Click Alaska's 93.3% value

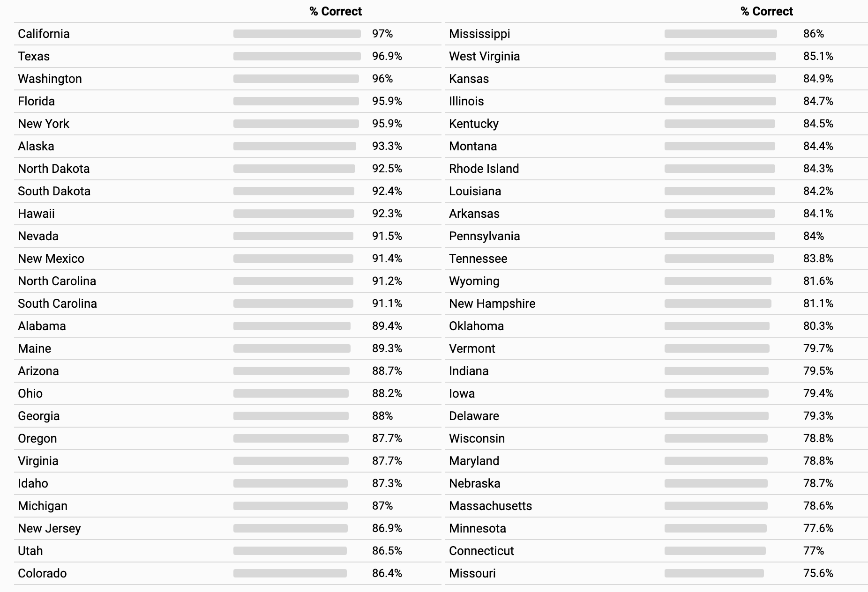click(387, 146)
